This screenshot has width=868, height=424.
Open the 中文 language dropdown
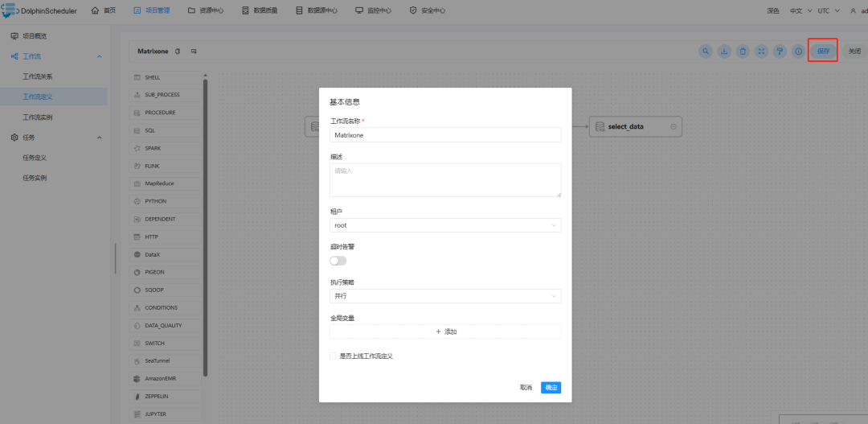point(800,10)
